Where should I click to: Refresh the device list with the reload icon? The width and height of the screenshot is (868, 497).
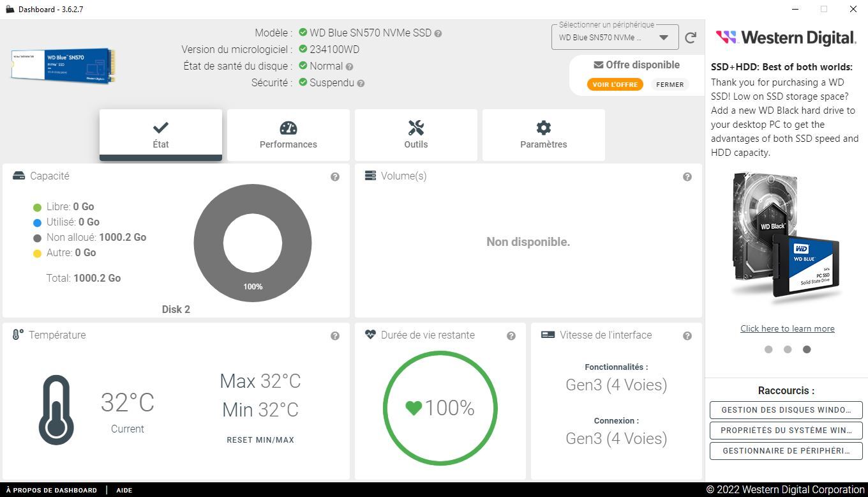coord(691,38)
